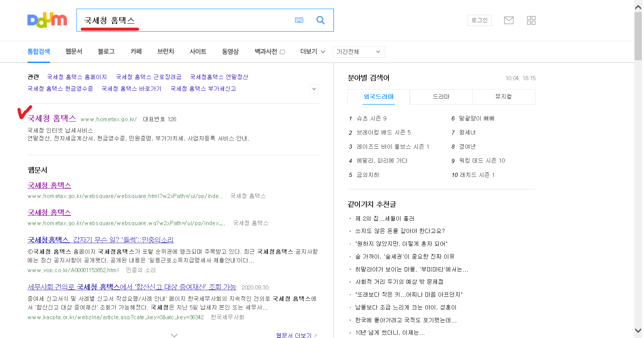Click ranked keyword 경여년
The width and height of the screenshot is (644, 338).
click(467, 147)
